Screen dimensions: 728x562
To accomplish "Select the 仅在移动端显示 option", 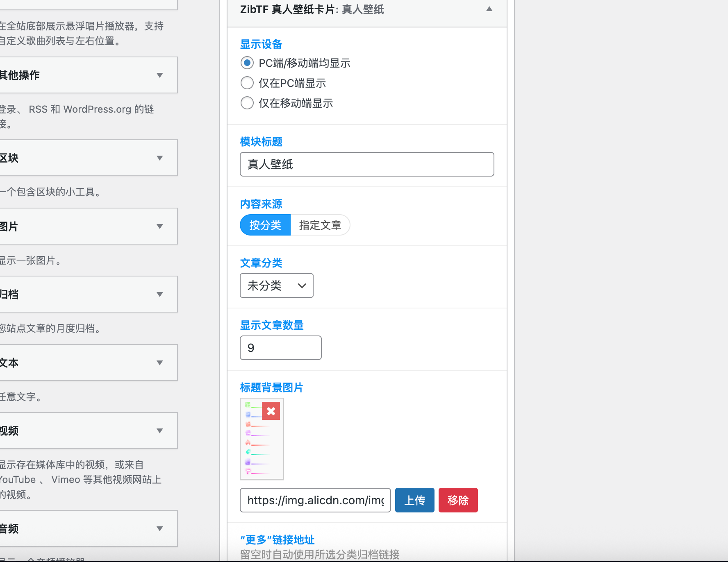I will tap(247, 103).
